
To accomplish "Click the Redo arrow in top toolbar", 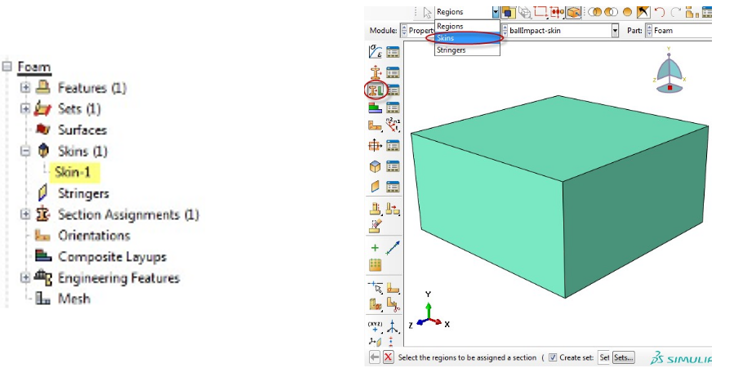I will 676,12.
